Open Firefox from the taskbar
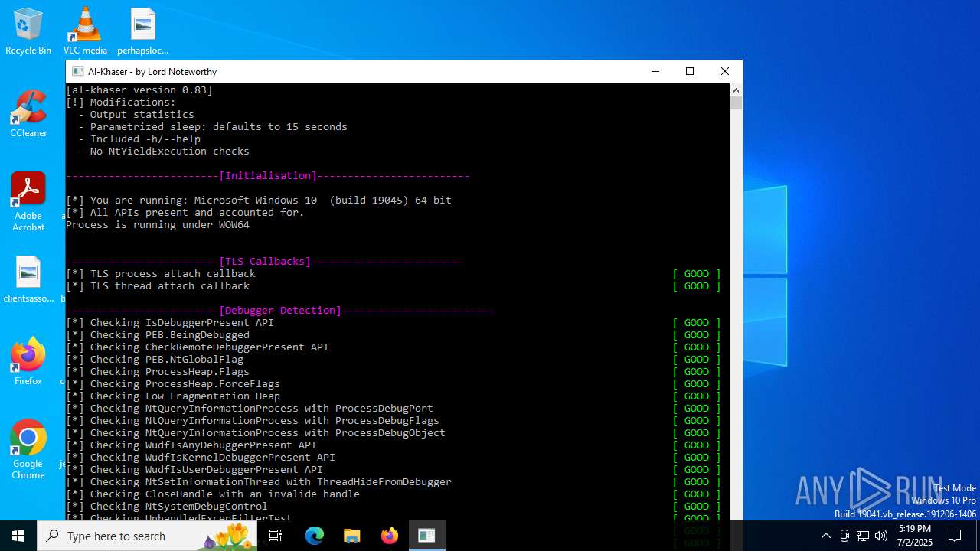 click(390, 536)
